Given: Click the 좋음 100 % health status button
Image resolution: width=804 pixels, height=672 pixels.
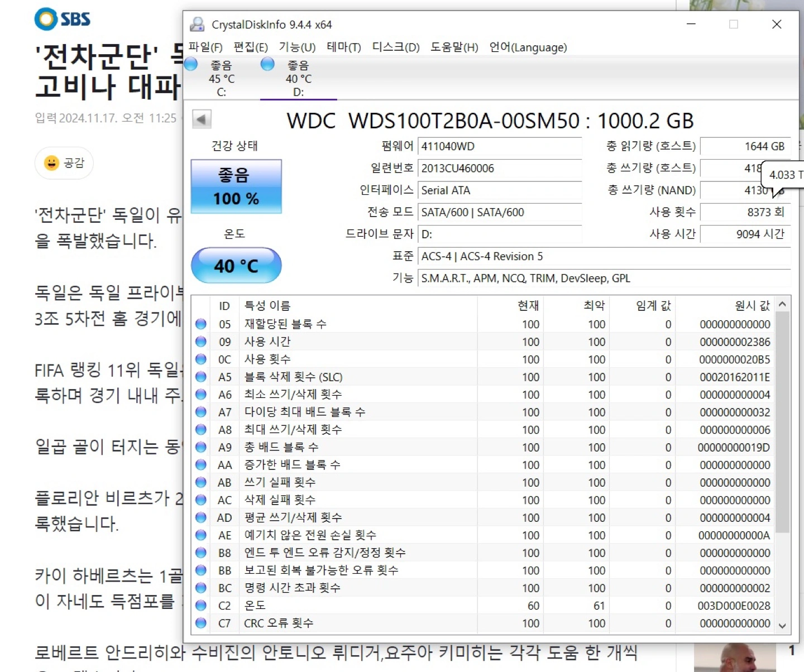Looking at the screenshot, I should click(x=236, y=186).
